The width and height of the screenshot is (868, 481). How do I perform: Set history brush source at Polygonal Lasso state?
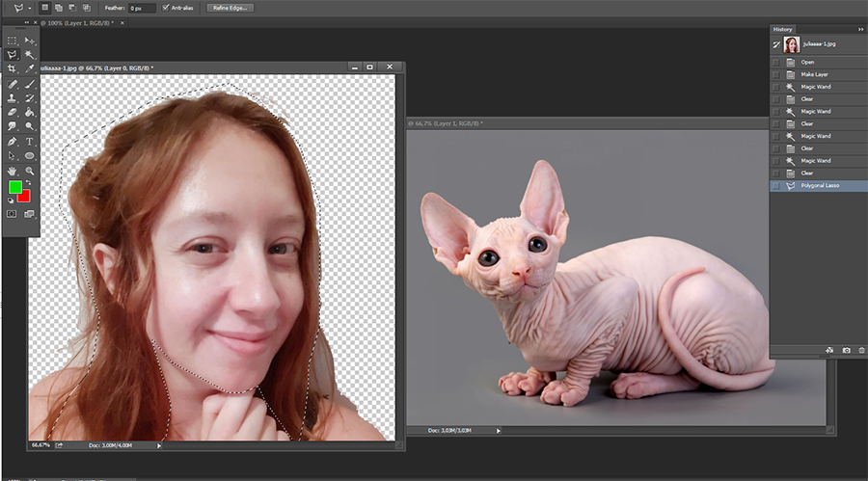click(x=777, y=185)
